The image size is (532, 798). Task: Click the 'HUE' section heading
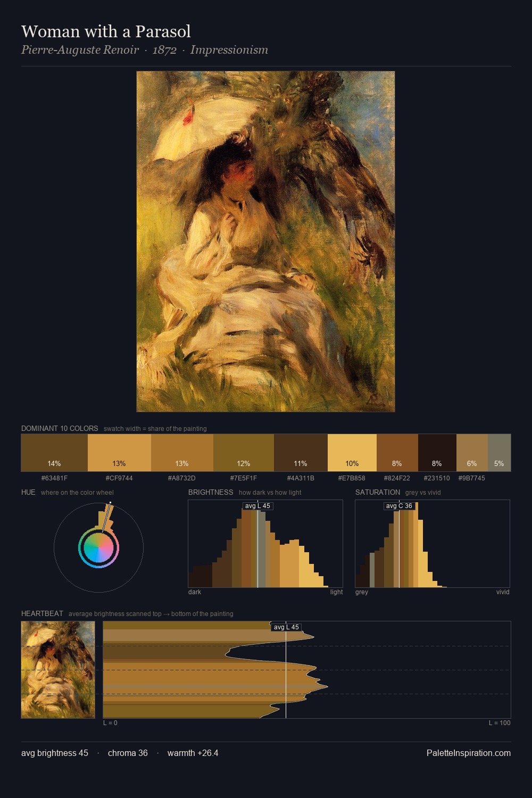pos(28,492)
